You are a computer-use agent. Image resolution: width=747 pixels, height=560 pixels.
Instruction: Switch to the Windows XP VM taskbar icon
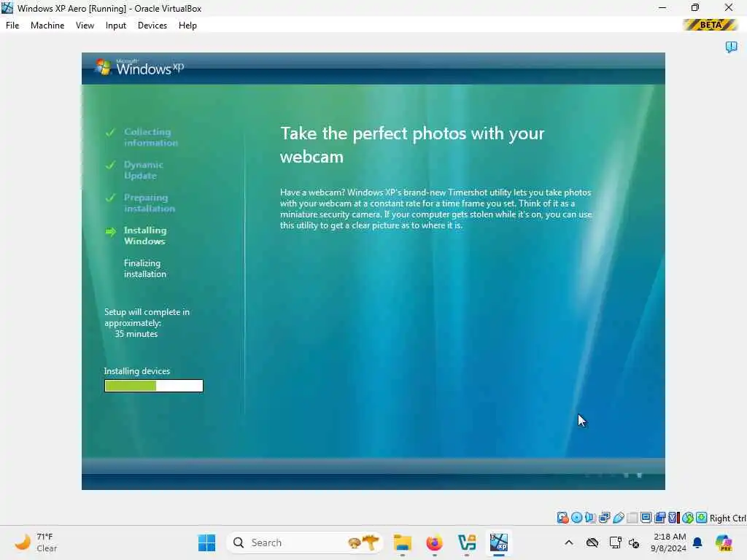click(499, 542)
